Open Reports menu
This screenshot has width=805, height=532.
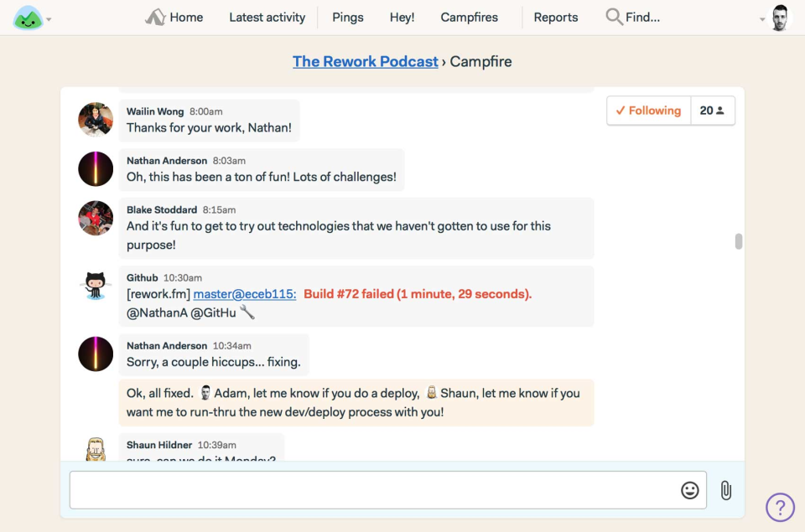point(555,18)
